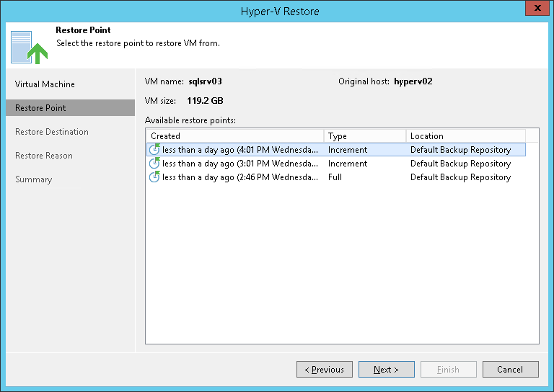Sort restore points by Location column

[465, 135]
